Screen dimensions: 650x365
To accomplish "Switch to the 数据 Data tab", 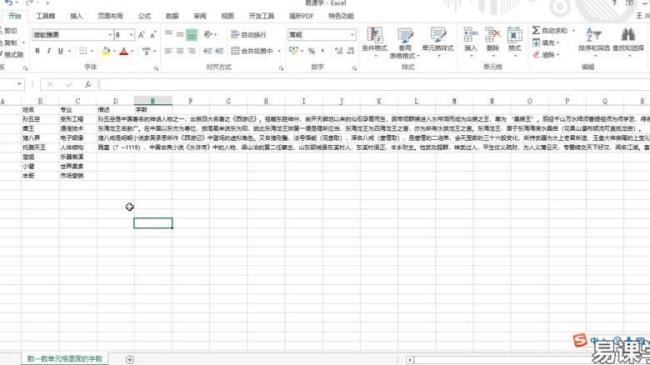I will (172, 16).
